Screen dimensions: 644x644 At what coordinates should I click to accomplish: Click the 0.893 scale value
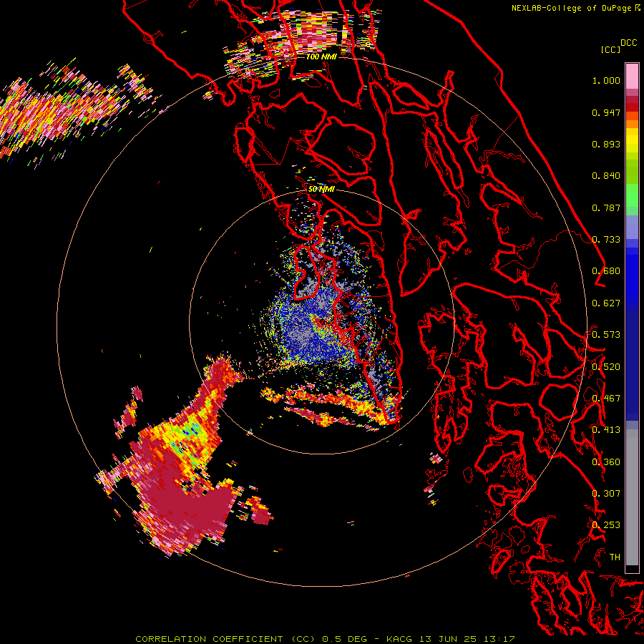tap(606, 144)
